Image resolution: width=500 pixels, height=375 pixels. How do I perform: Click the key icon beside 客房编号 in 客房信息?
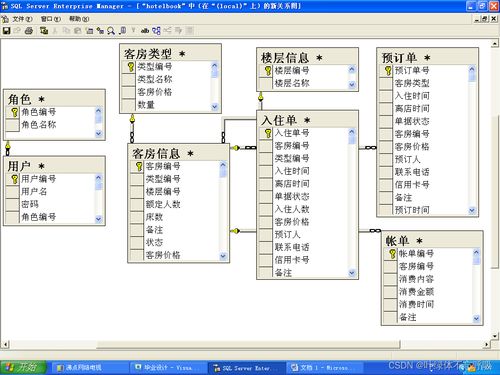tap(139, 166)
